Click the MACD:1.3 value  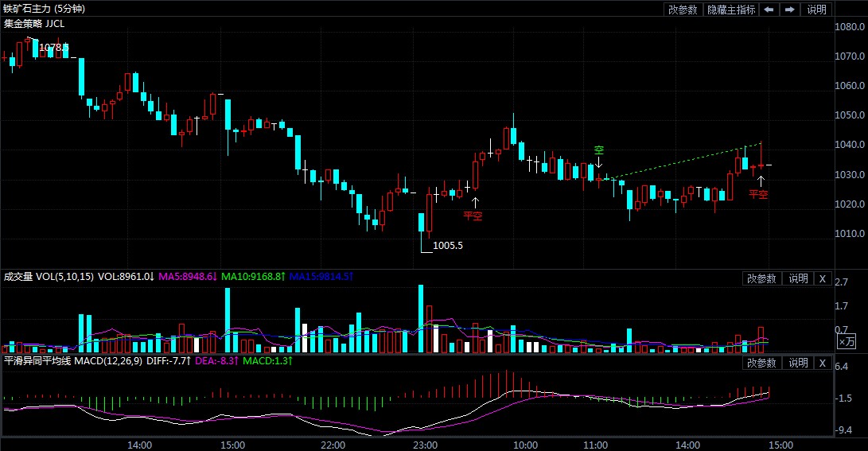point(268,361)
